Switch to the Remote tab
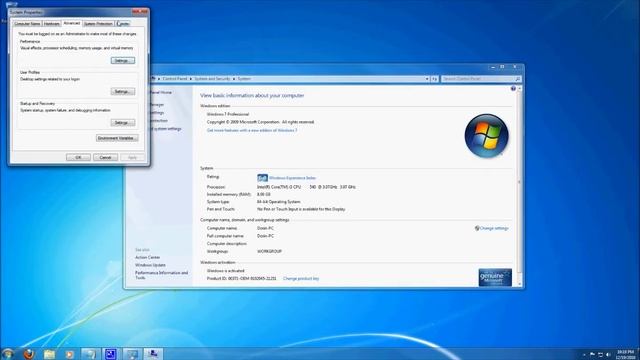The image size is (640, 360). [123, 24]
